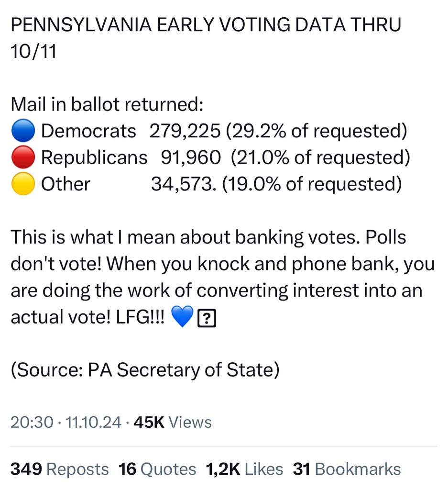Click the blue heart emoji
This screenshot has width=448, height=490.
coord(183,317)
